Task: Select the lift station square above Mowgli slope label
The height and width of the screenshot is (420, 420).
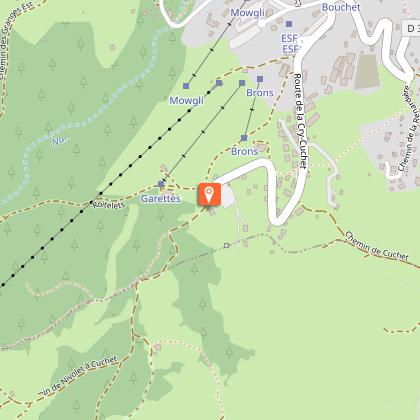Action: coord(186,86)
